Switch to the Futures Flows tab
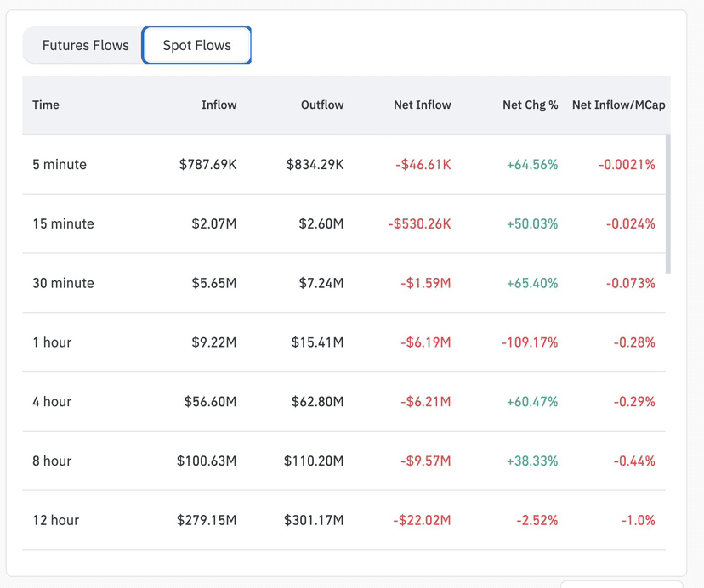The width and height of the screenshot is (704, 588). [85, 46]
